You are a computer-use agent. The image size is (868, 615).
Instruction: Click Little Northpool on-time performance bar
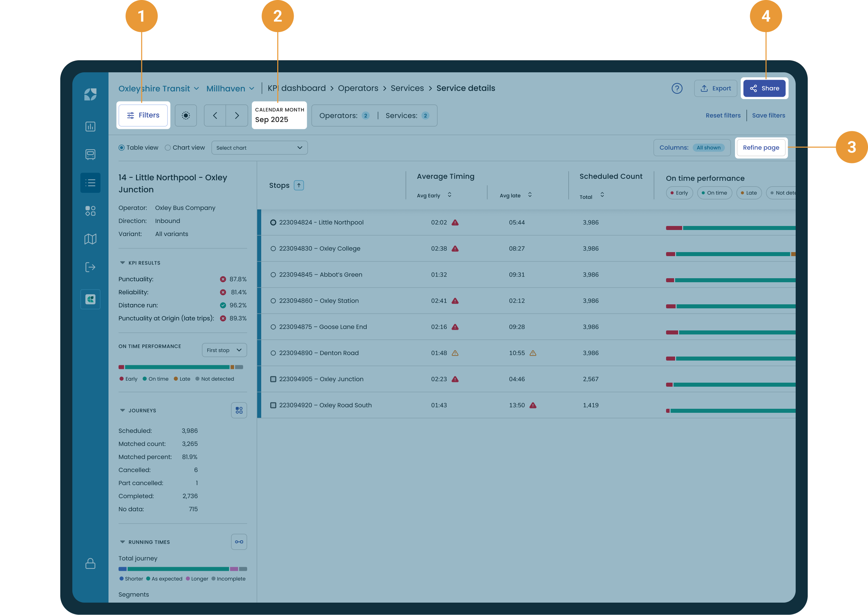pyautogui.click(x=730, y=228)
